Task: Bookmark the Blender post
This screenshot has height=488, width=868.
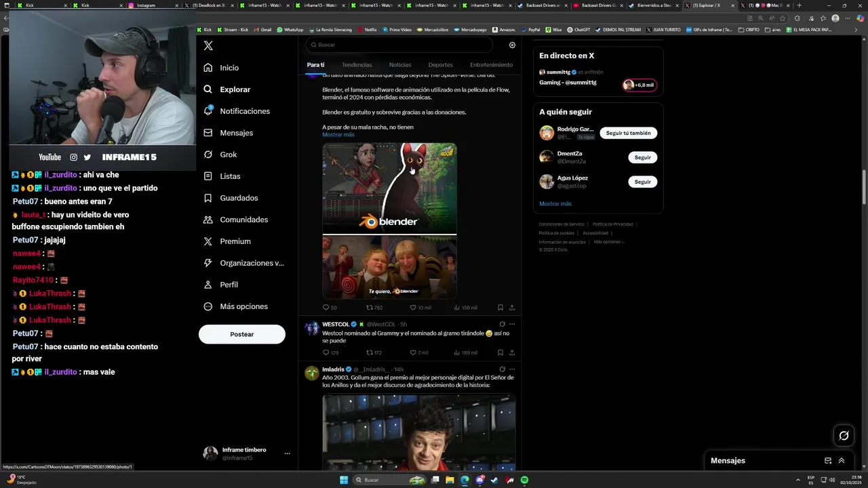Action: pyautogui.click(x=500, y=308)
